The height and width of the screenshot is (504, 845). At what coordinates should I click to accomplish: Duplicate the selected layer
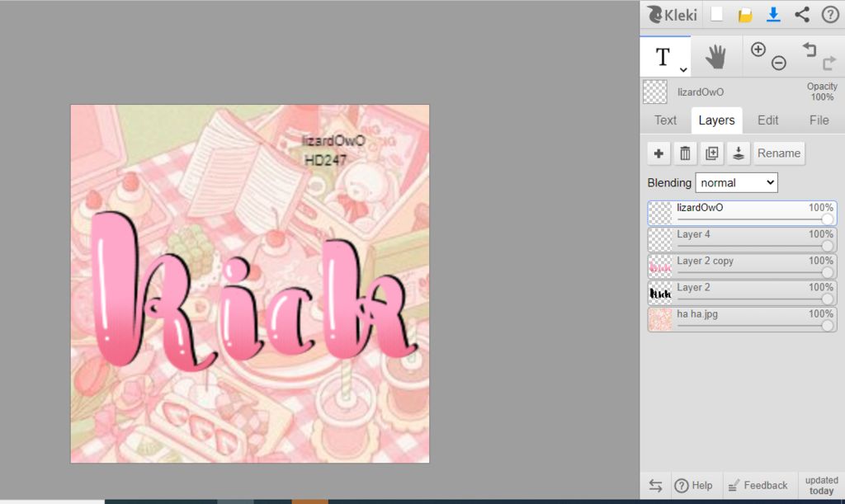711,153
